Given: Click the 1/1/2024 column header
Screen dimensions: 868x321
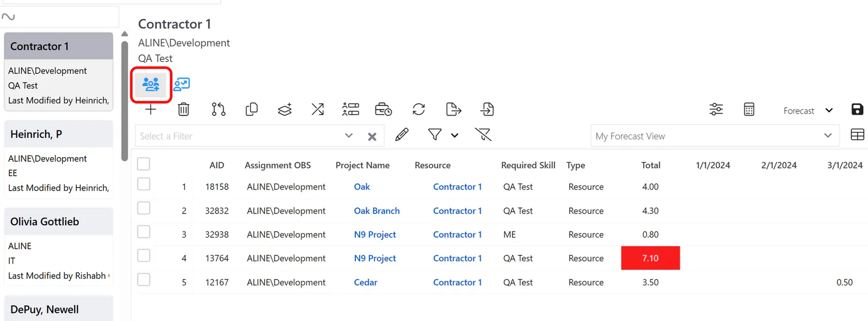Looking at the screenshot, I should pyautogui.click(x=713, y=165).
